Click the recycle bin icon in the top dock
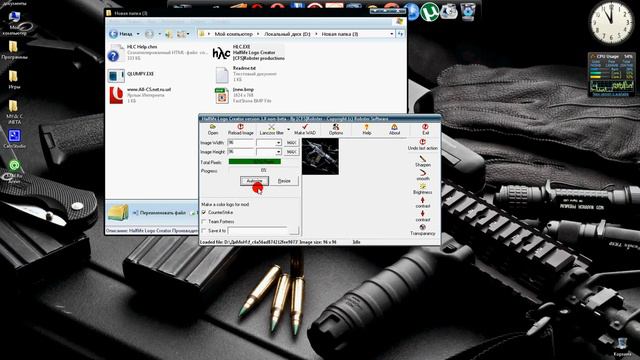This screenshot has width=640, height=360. pyautogui.click(x=468, y=11)
